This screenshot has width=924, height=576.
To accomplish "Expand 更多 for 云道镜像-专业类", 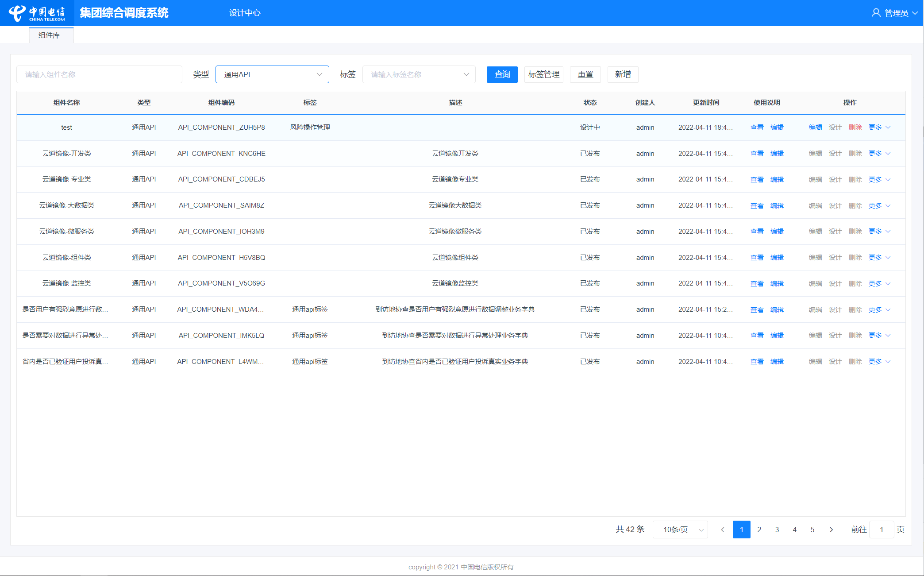I will tap(879, 179).
